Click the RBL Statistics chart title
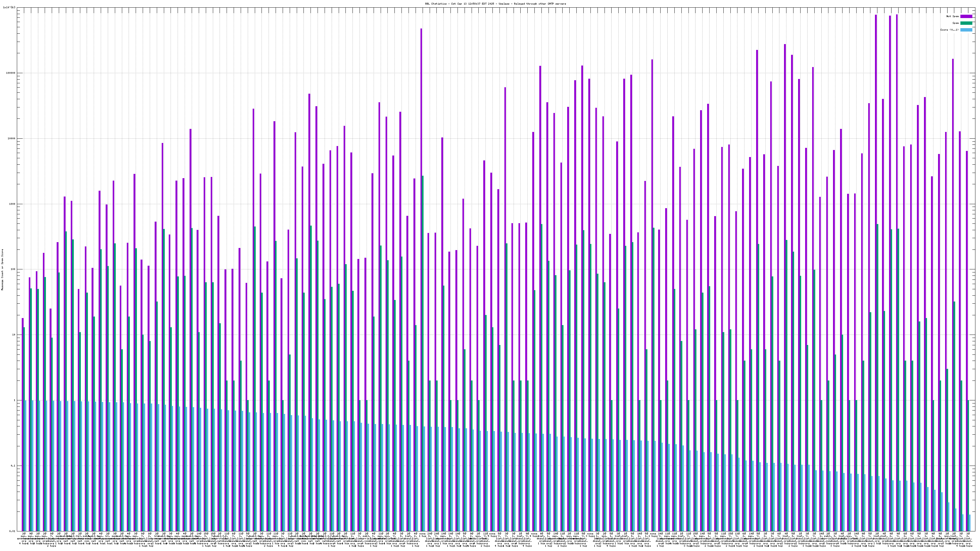 click(x=495, y=4)
